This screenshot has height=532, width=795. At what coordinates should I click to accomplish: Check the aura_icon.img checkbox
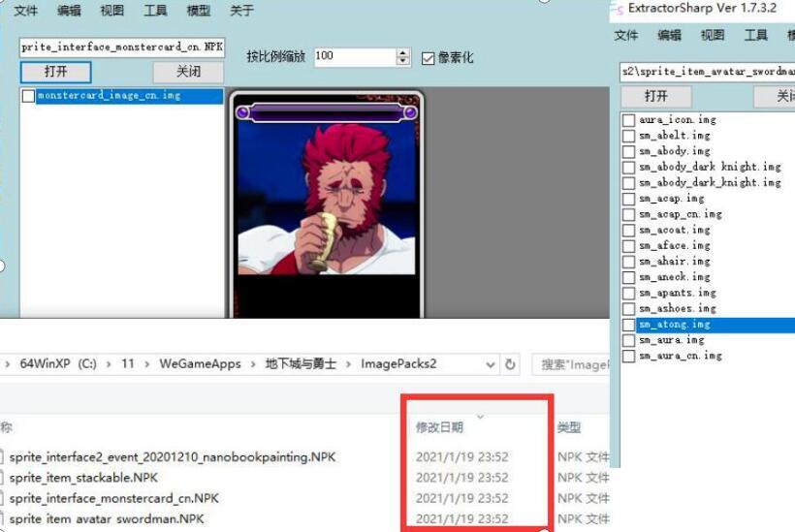[628, 120]
